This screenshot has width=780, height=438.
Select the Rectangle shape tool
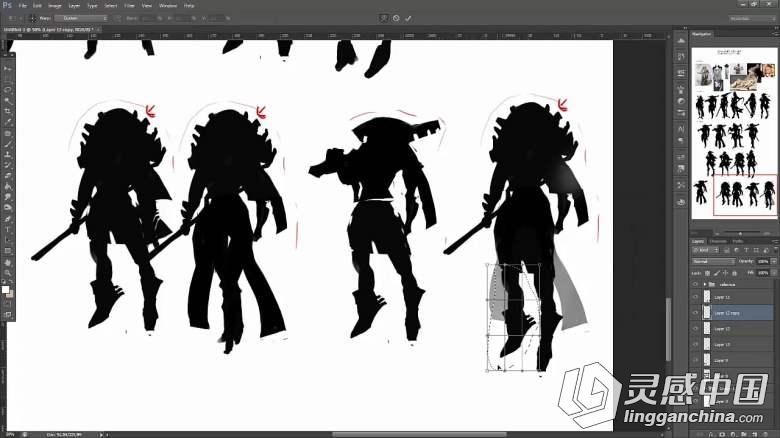tap(7, 251)
